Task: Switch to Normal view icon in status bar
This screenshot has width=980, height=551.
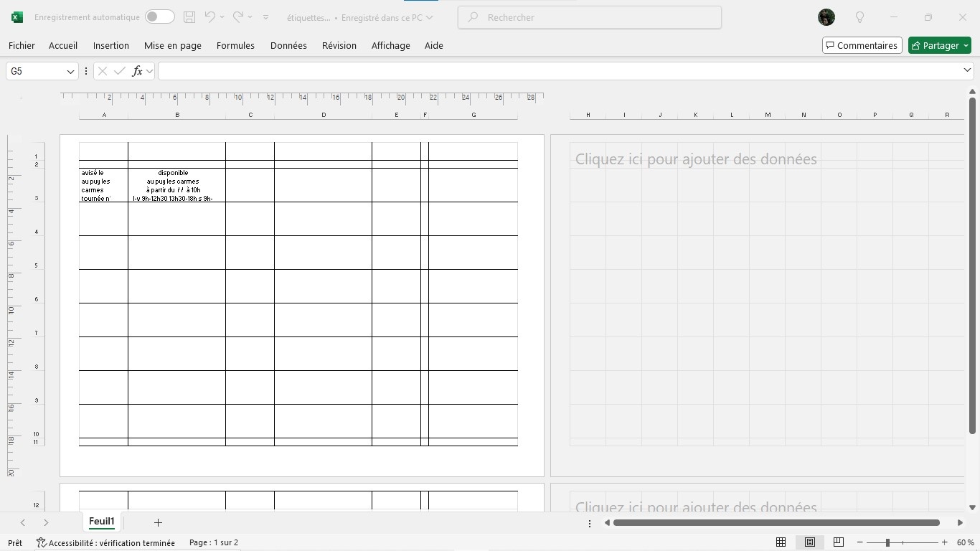Action: [x=781, y=542]
